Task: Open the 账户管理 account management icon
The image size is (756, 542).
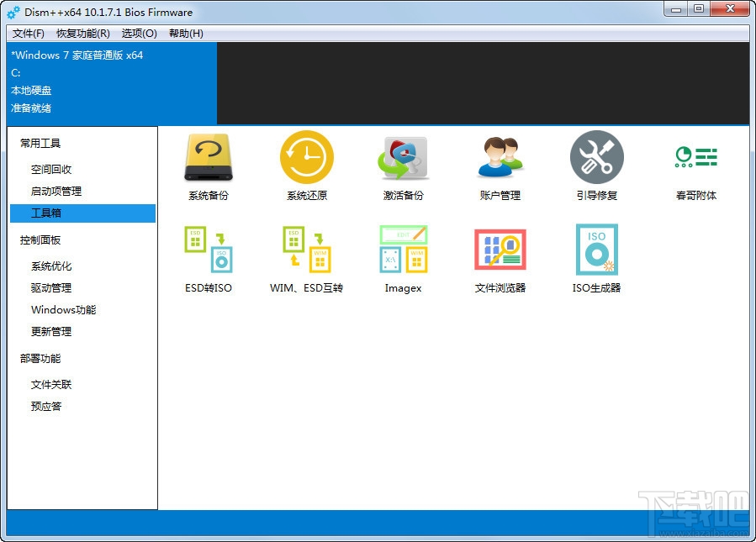Action: coord(500,157)
